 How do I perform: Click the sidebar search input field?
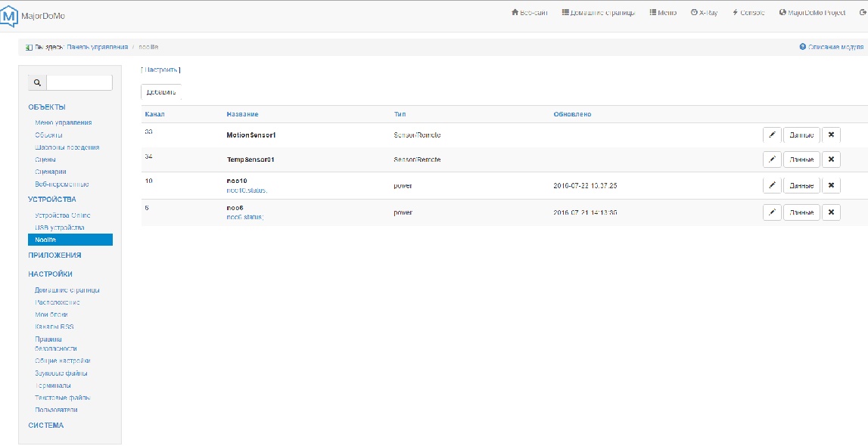(x=79, y=82)
